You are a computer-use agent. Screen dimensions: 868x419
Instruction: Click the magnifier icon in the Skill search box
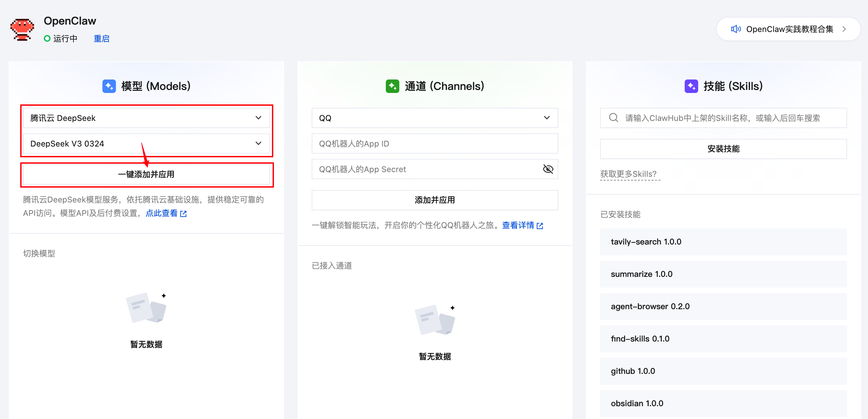pyautogui.click(x=613, y=118)
